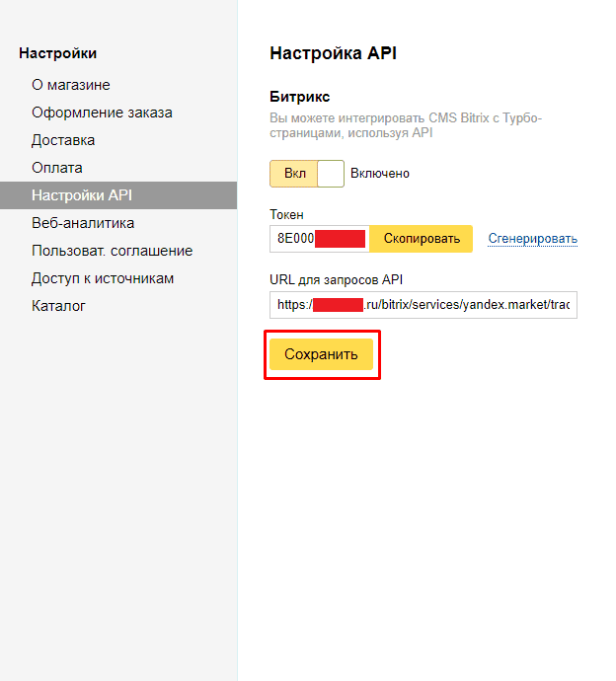Open Веб-аналитика settings
616x681 pixels.
point(83,223)
